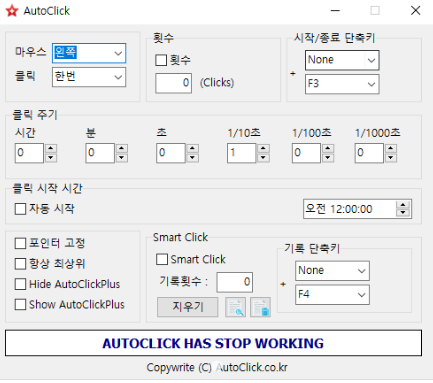Click the 시간 hours input field

click(29, 153)
